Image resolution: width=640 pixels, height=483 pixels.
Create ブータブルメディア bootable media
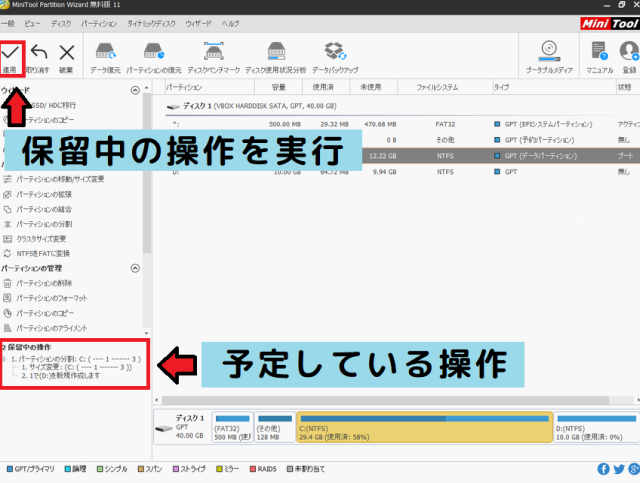tap(549, 58)
